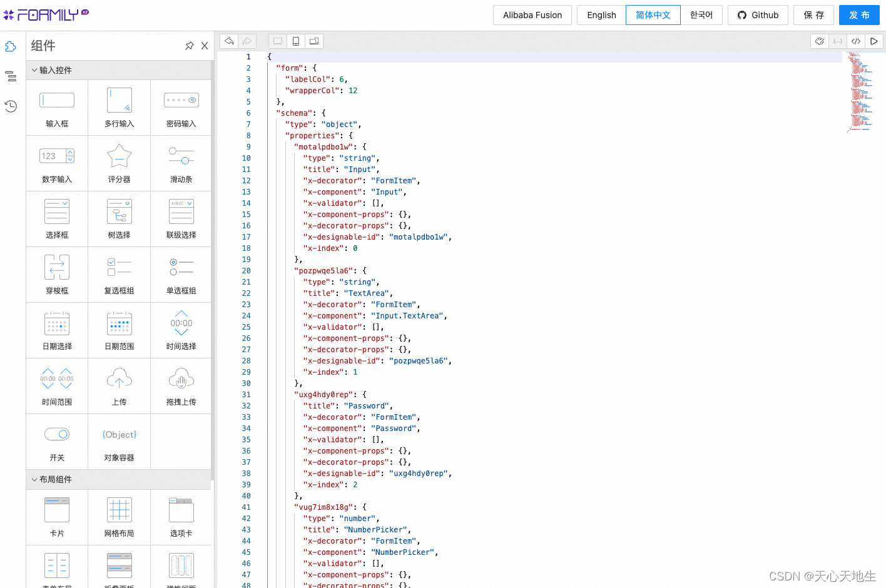Open the {...} schema editor icon
This screenshot has width=886, height=588.
pyautogui.click(x=837, y=41)
